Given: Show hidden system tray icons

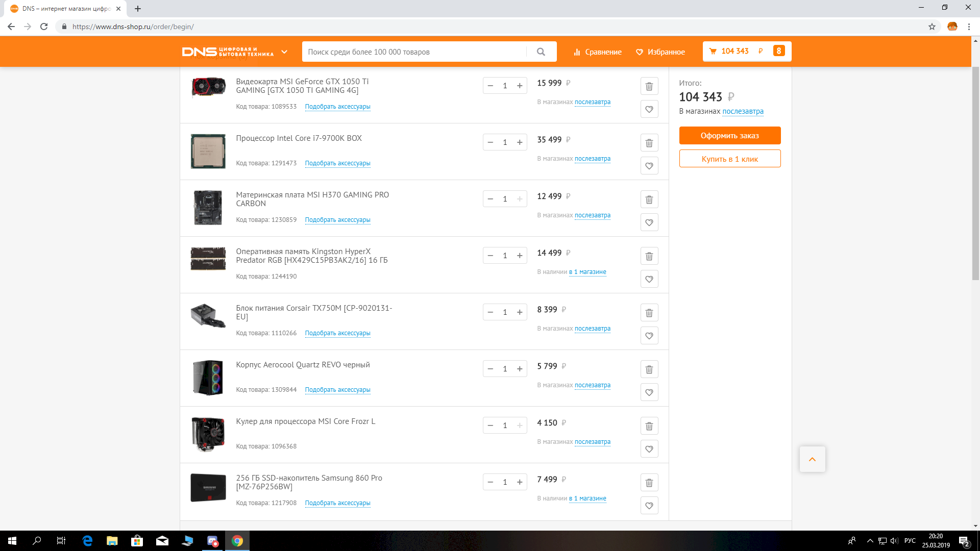Looking at the screenshot, I should point(870,541).
